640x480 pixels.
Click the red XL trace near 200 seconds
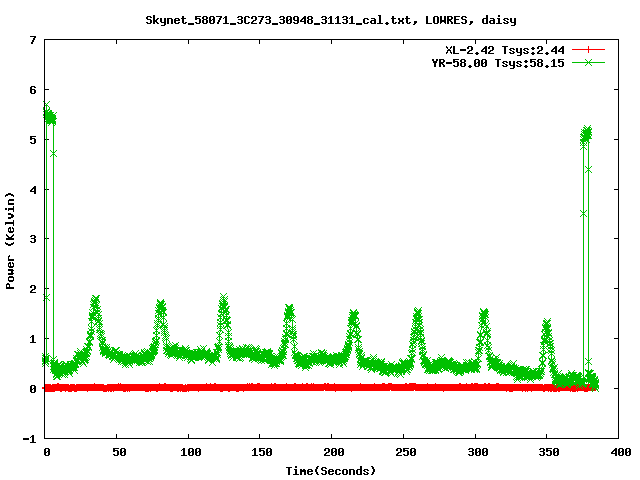[331, 387]
